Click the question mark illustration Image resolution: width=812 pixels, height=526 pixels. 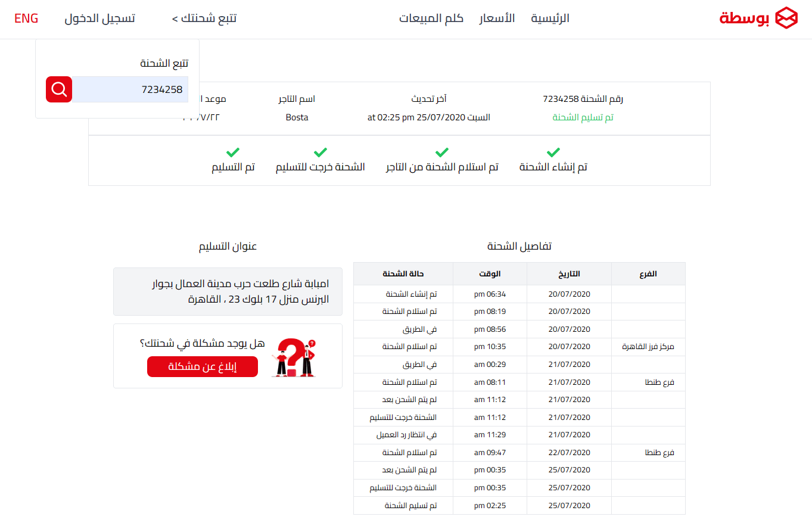(293, 357)
